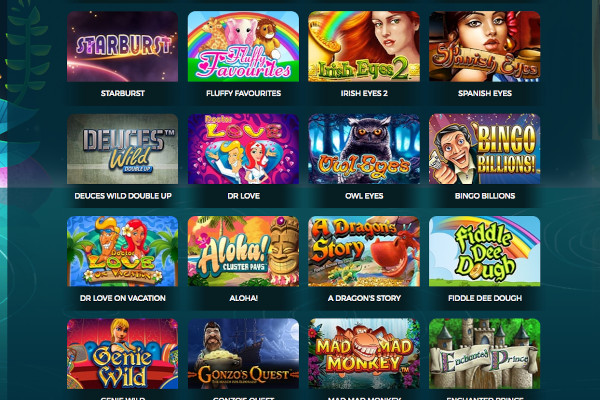Click the BINGO BILLIONS title text
The height and width of the screenshot is (400, 600).
click(x=485, y=196)
